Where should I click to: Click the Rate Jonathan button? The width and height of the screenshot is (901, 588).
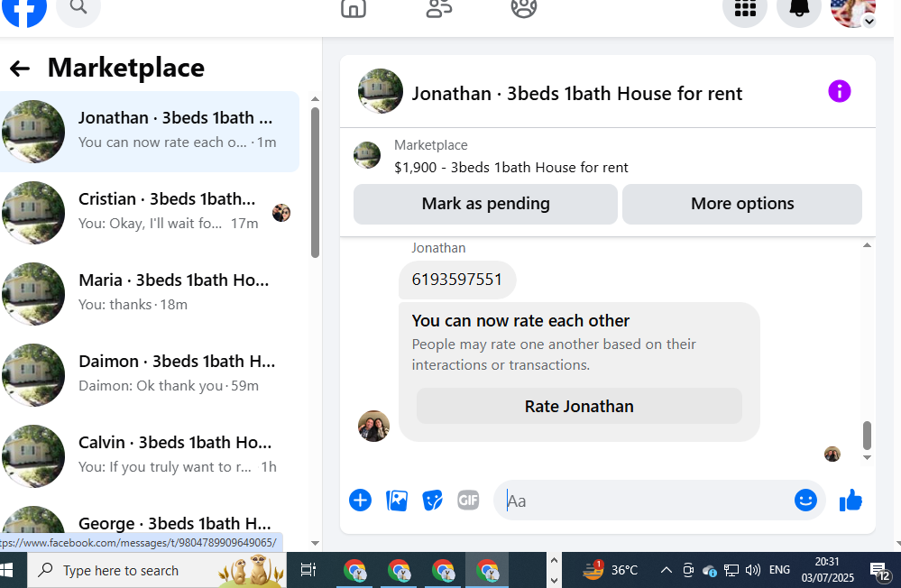(x=579, y=407)
